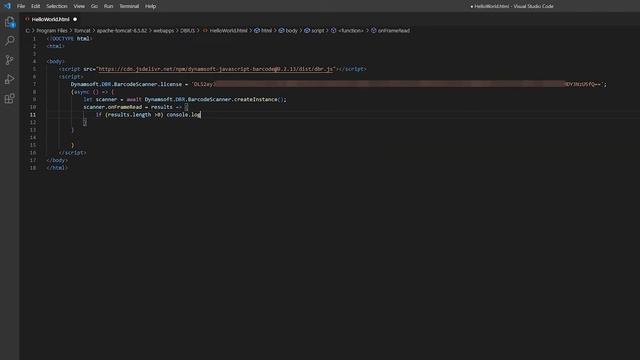Open the View menu
Image resolution: width=640 pixels, height=360 pixels.
pos(79,6)
